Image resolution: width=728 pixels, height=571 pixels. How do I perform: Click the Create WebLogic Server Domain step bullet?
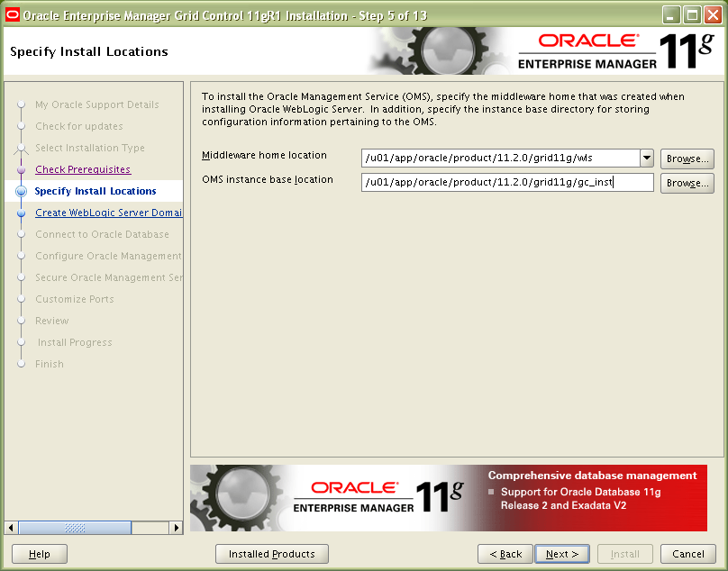tap(21, 213)
